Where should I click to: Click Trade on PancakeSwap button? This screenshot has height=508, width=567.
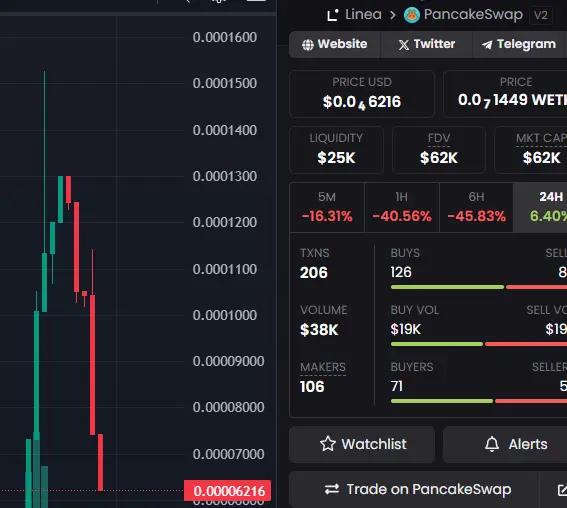point(414,490)
